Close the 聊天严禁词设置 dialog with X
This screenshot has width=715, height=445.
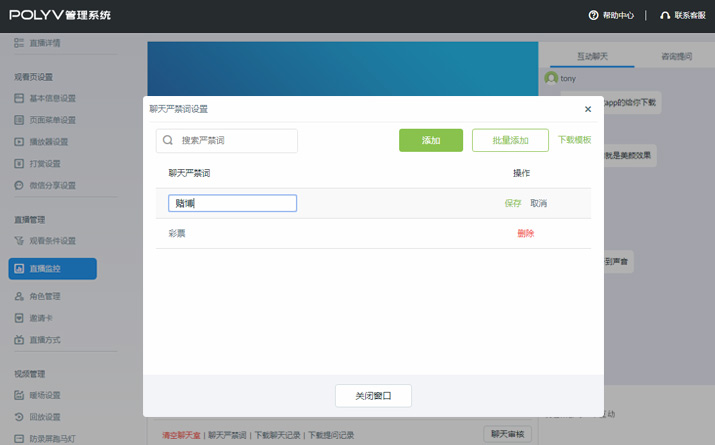(x=587, y=109)
